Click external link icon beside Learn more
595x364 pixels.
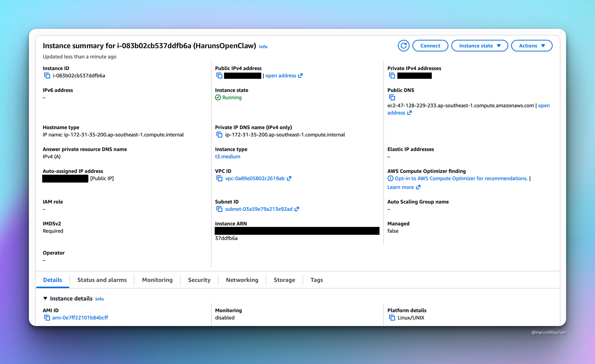pos(418,187)
